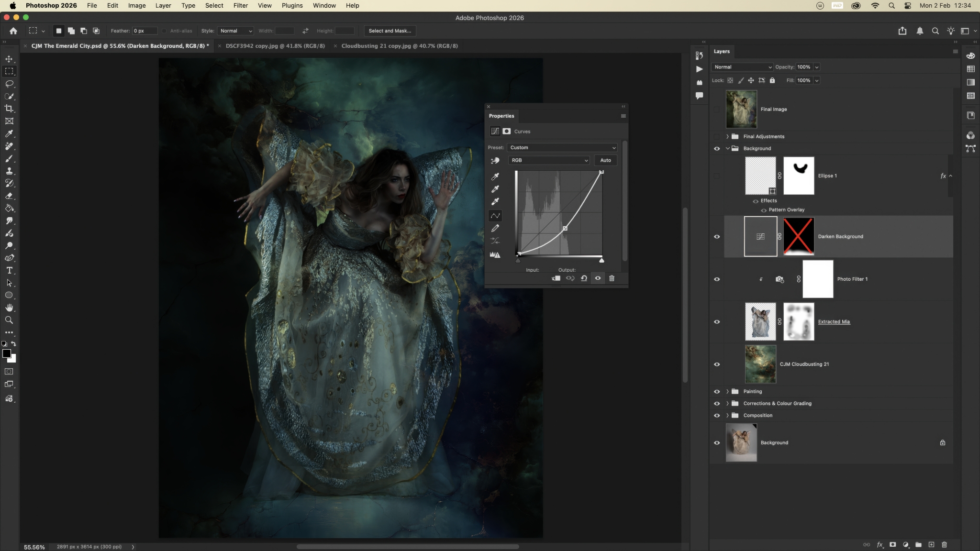980x551 pixels.
Task: Select the Hand tool
Action: click(x=9, y=308)
